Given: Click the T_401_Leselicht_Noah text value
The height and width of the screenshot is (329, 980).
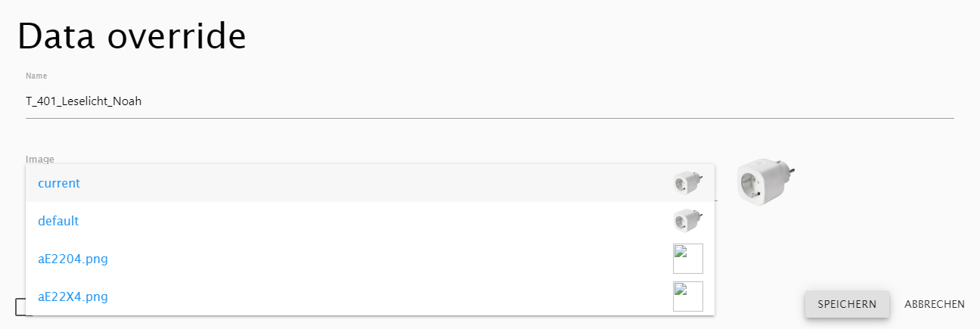Looking at the screenshot, I should click(84, 101).
